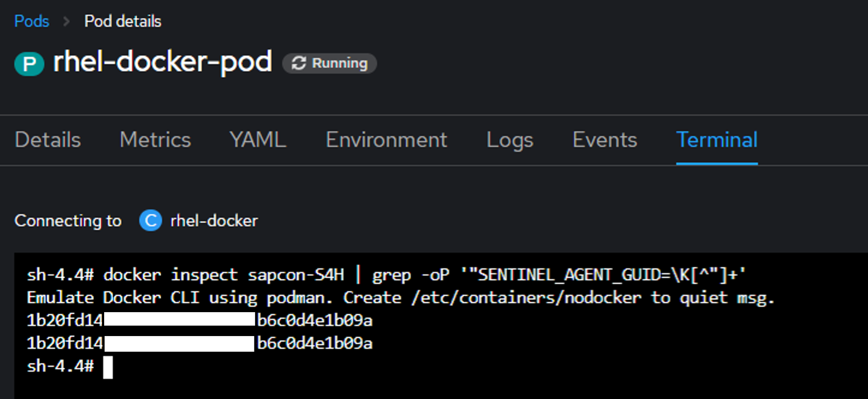Click the first GUID output line
This screenshot has width=868, height=399.
pos(200,320)
